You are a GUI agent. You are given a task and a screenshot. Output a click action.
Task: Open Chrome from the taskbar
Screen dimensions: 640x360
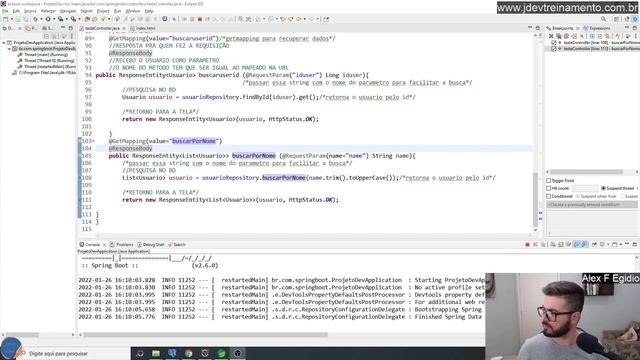click(189, 353)
